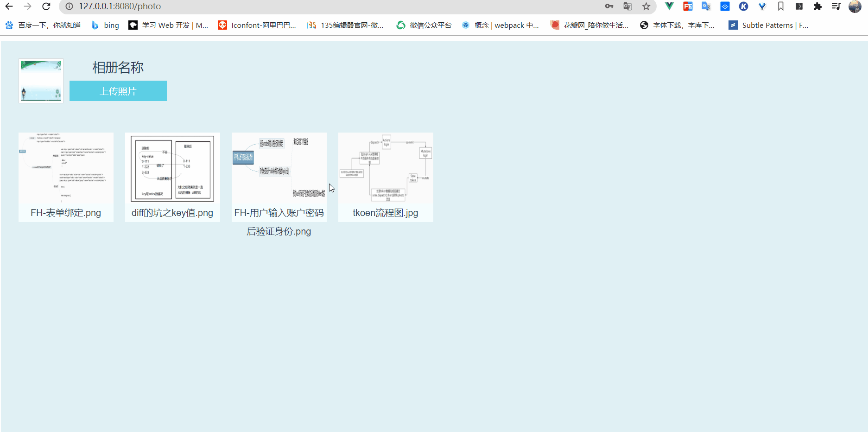Click the album cover thumbnail
Viewport: 868px width, 432px height.
point(41,81)
